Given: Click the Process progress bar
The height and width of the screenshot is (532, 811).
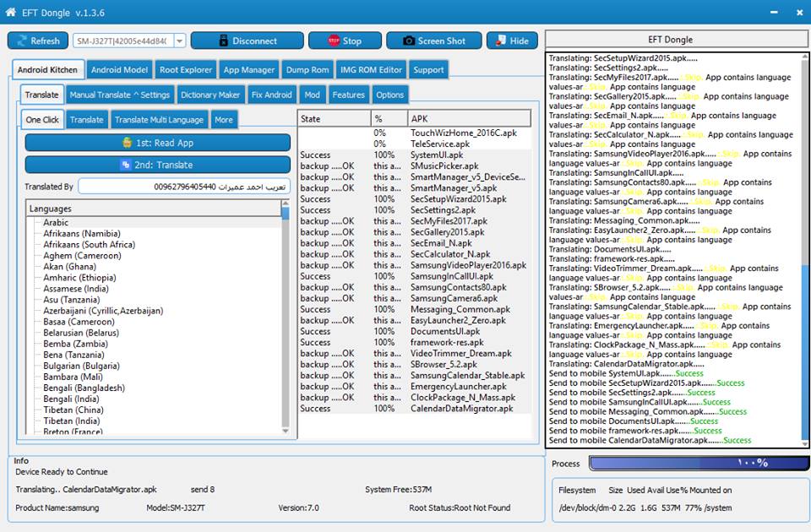Looking at the screenshot, I should point(699,464).
